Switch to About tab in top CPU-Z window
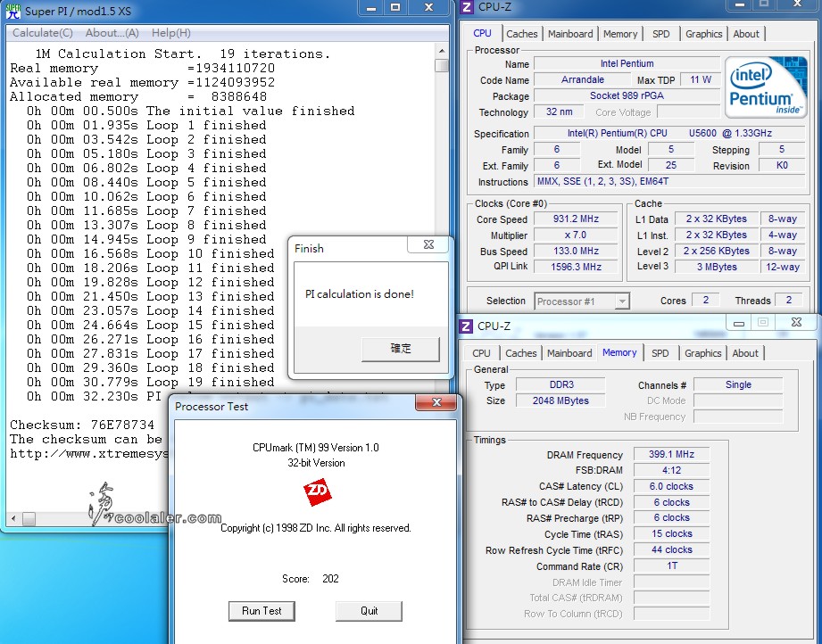Viewport: 822px width, 644px height. click(746, 34)
